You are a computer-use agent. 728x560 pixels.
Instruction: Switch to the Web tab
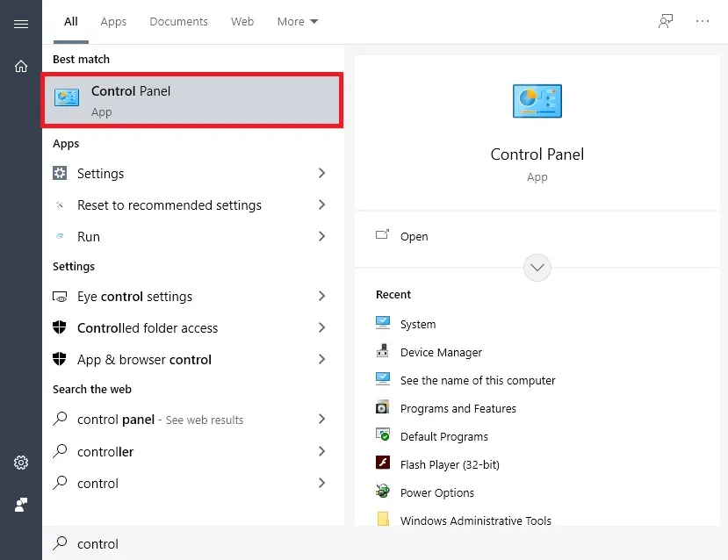pyautogui.click(x=241, y=21)
